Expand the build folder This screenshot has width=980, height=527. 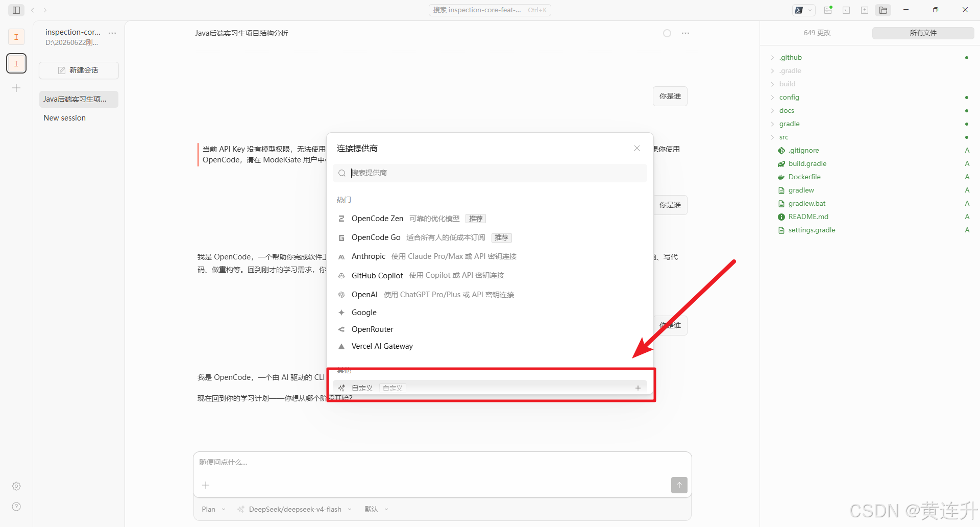point(787,84)
